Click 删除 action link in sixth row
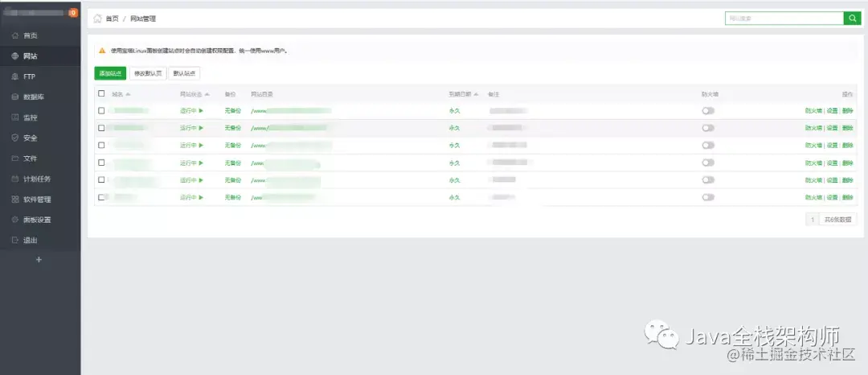 pyautogui.click(x=848, y=198)
